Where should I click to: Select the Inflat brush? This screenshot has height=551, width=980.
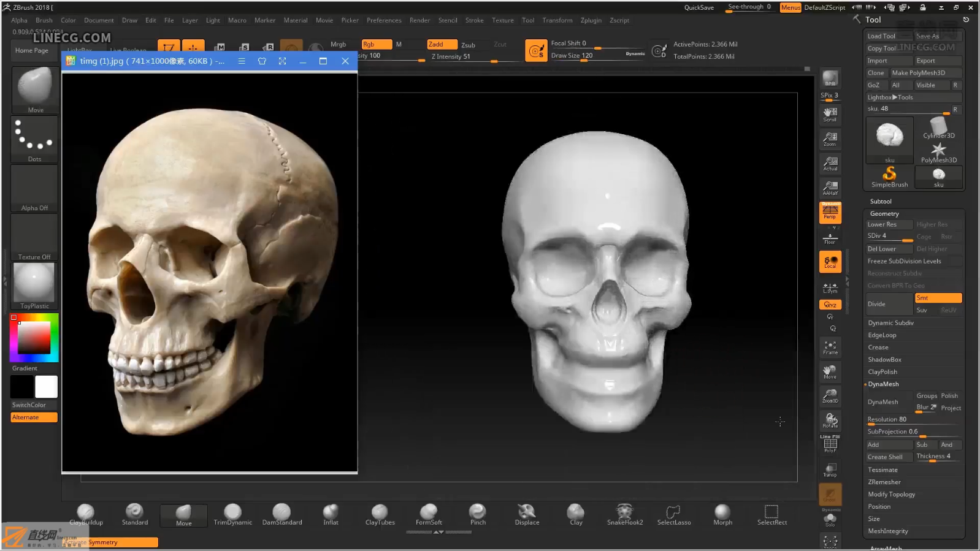(x=331, y=515)
